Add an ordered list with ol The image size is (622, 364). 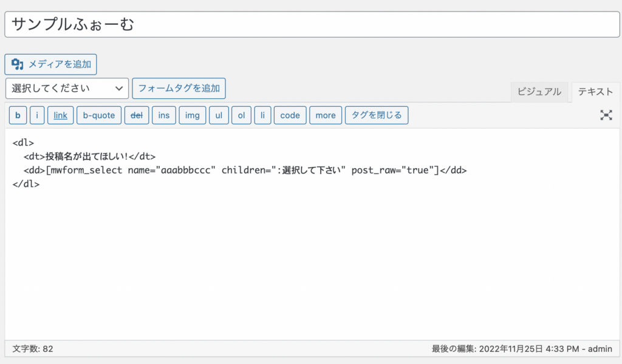click(x=241, y=115)
